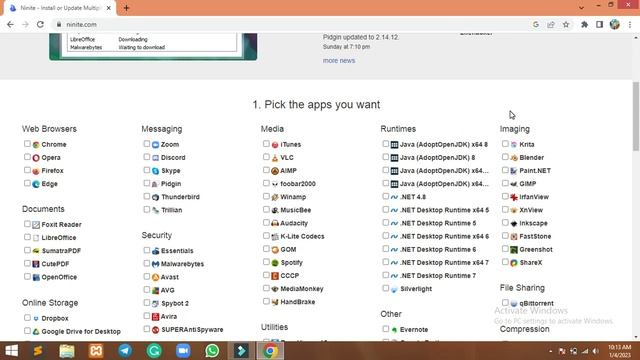Click the VLC cone icon

point(275,158)
